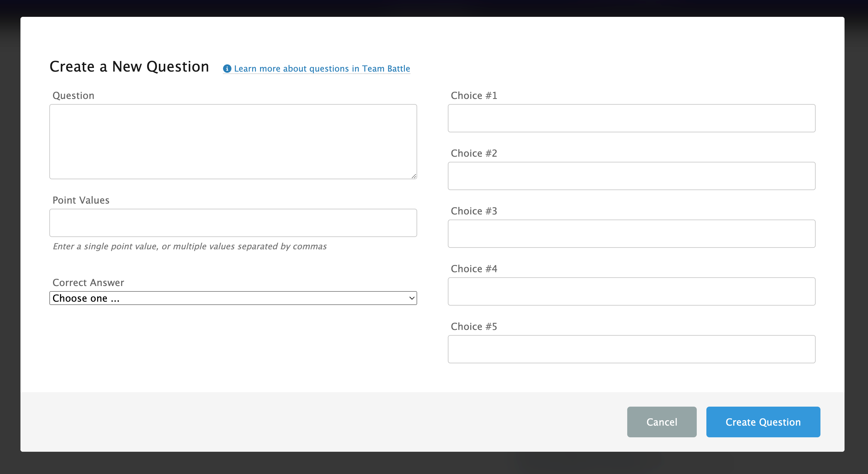
Task: Click the Question field label
Action: [x=73, y=96]
